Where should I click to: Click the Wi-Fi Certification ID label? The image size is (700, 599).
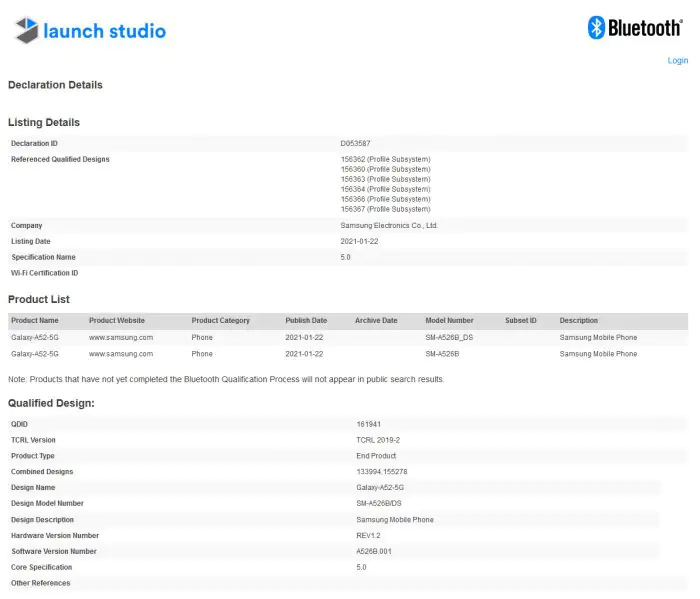(x=45, y=273)
